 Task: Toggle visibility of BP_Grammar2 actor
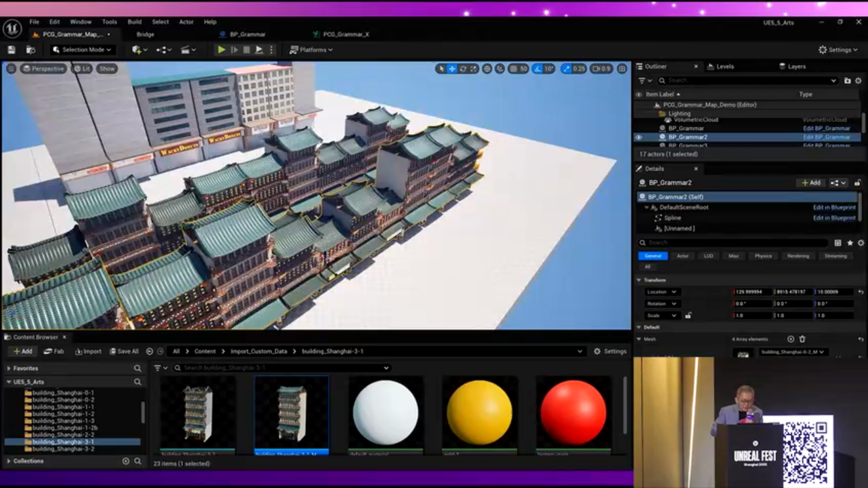pos(638,137)
